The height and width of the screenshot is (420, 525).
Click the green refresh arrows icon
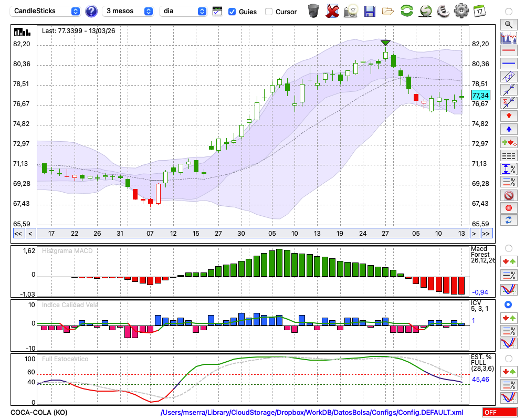406,10
